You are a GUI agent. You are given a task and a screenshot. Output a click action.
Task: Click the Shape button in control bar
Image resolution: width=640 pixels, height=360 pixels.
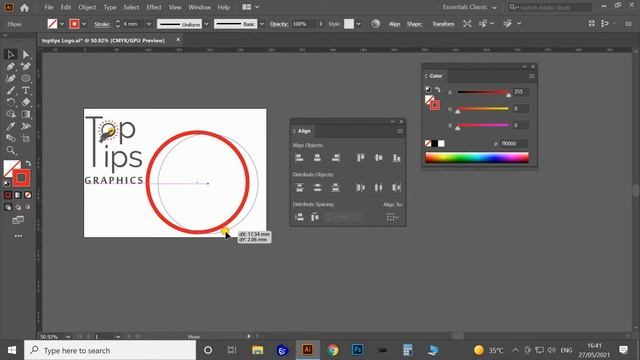coord(414,24)
